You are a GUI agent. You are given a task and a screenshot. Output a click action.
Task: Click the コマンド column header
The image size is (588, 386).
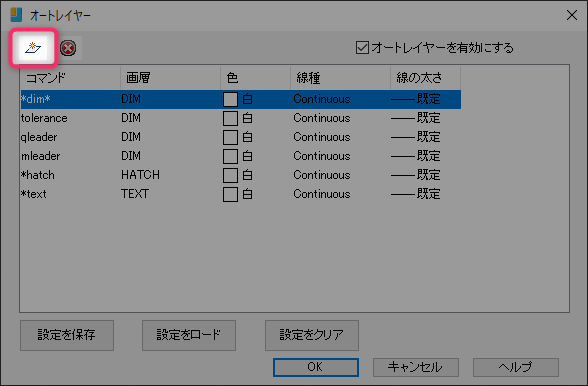[70, 78]
